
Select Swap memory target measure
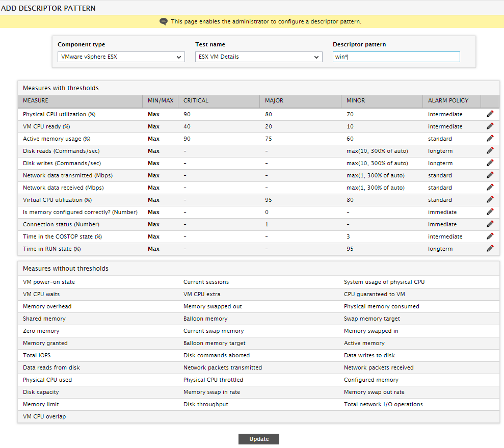[x=372, y=319]
